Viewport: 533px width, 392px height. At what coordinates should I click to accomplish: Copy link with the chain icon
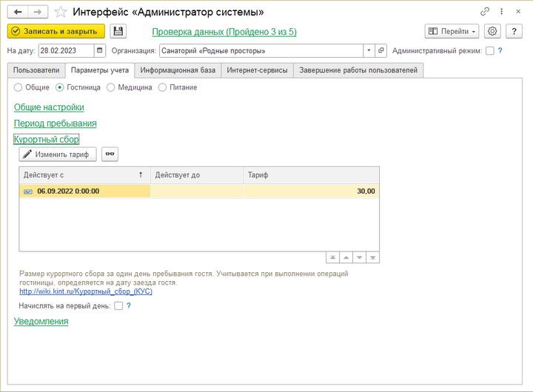click(x=485, y=12)
